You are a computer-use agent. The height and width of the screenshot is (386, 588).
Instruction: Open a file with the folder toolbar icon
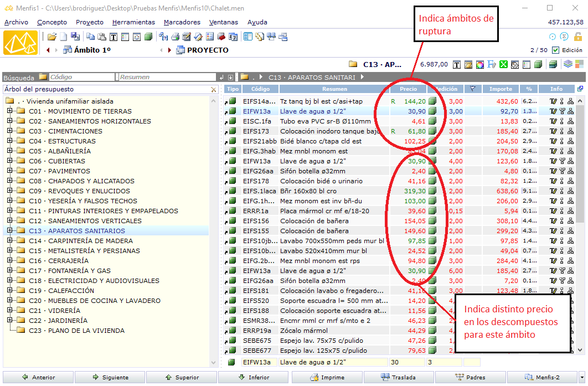click(52, 37)
